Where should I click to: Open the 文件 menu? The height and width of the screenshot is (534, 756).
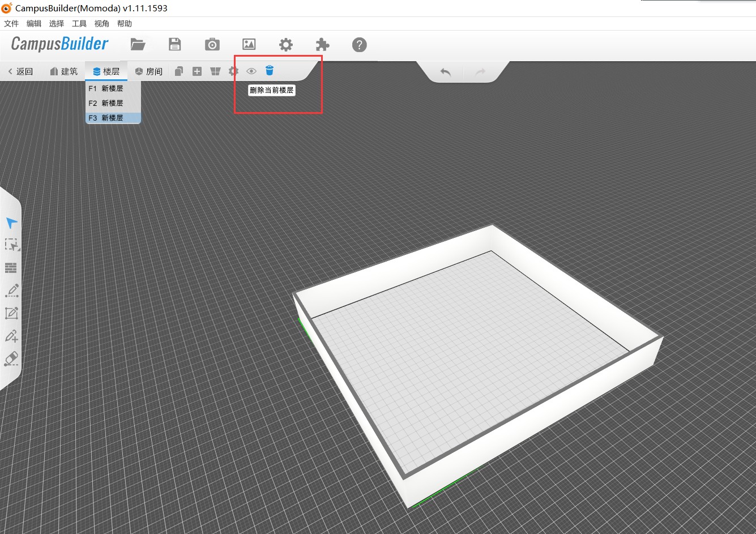coord(11,24)
